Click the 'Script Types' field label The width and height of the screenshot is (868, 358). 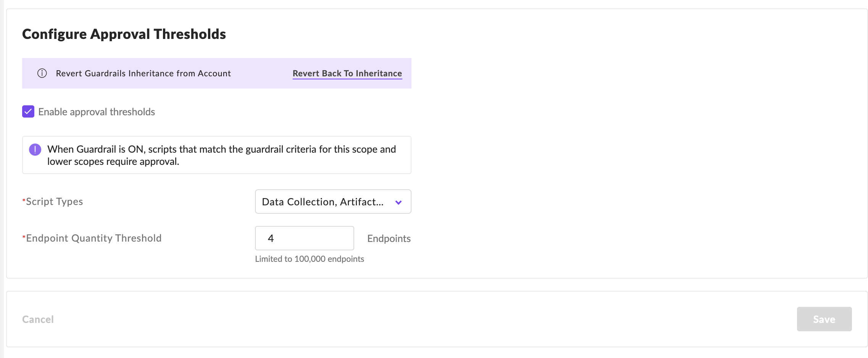point(55,202)
